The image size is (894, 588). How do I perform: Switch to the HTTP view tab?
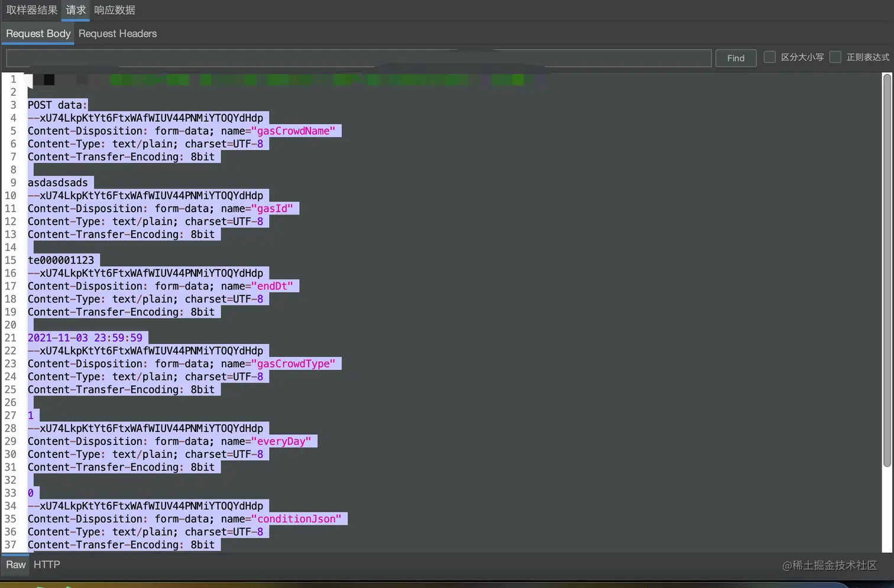click(x=47, y=564)
